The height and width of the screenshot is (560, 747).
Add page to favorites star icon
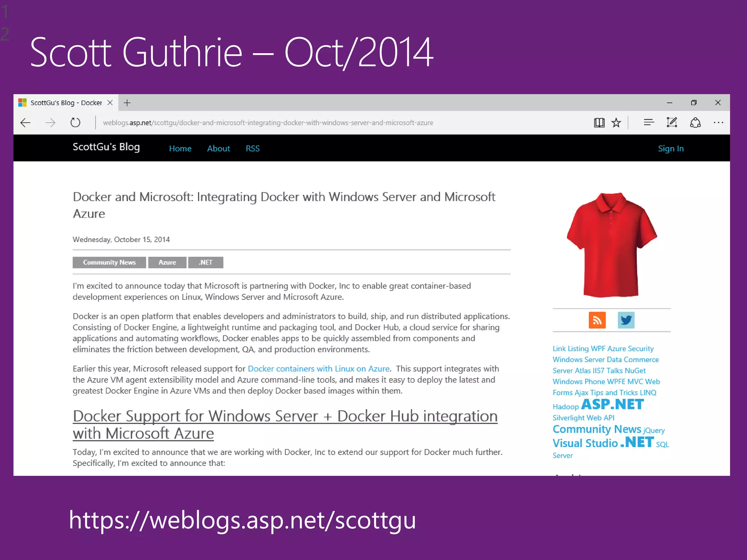pyautogui.click(x=616, y=122)
